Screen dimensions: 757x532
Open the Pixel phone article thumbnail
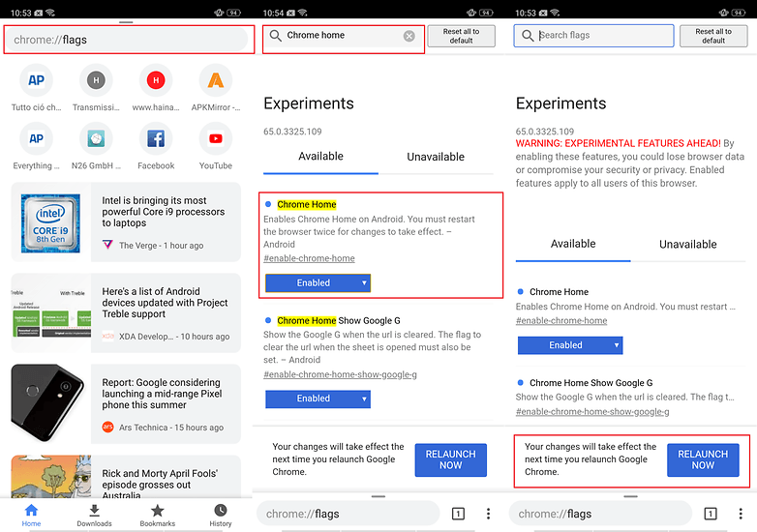click(50, 403)
